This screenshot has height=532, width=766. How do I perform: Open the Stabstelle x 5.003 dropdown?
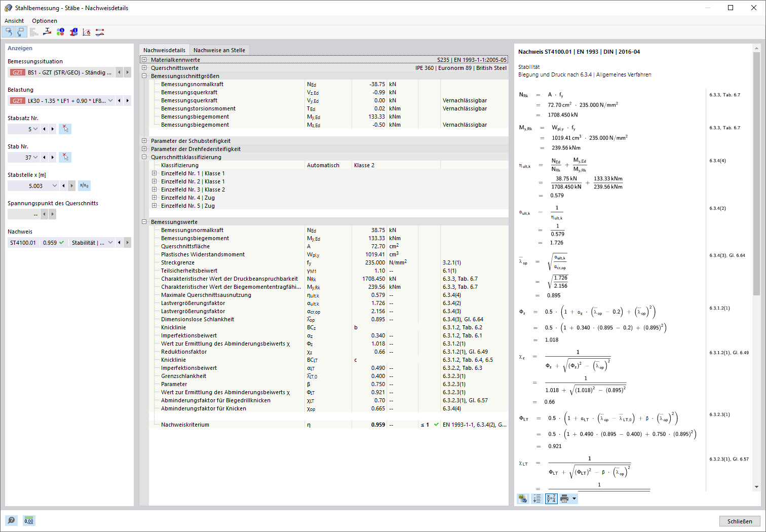point(55,185)
